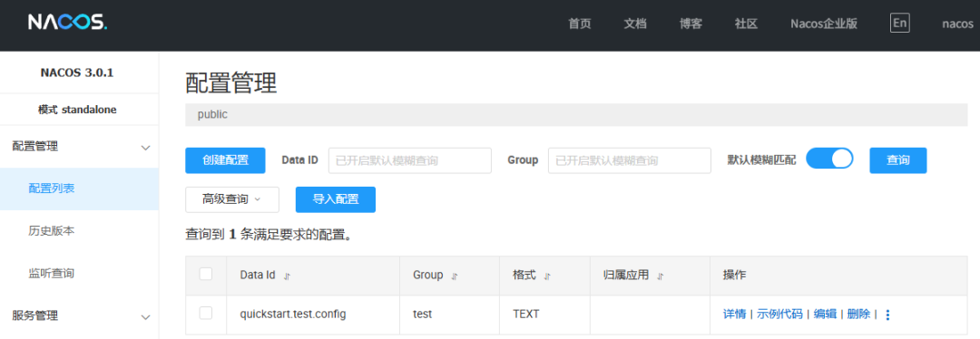
Task: Open the three-dot more actions menu
Action: pos(887,315)
